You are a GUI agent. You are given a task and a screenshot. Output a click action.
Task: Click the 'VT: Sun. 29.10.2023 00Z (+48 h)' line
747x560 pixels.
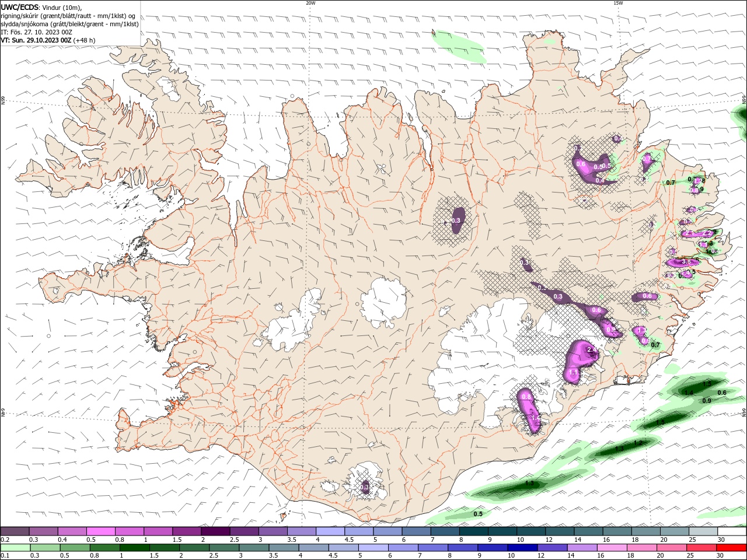point(48,40)
